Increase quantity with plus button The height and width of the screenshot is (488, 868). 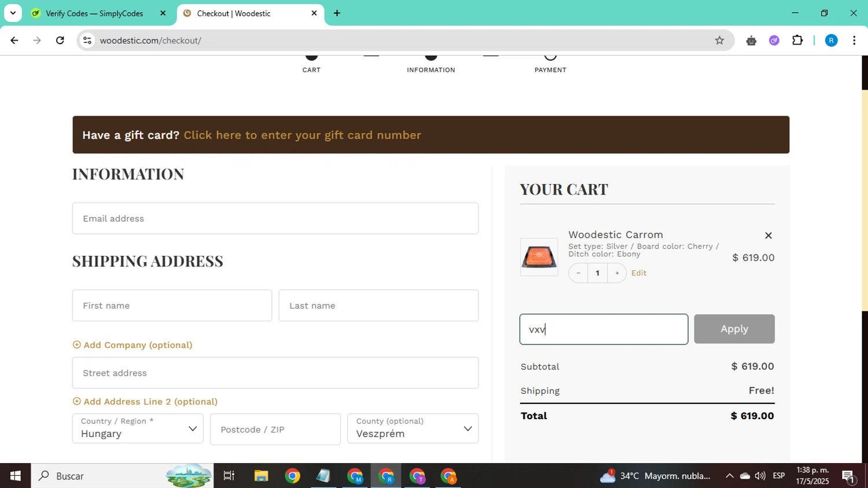[617, 273]
